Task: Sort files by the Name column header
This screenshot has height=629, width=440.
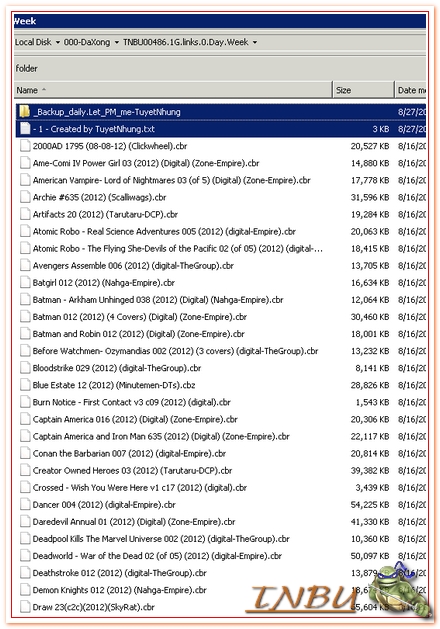Action: tap(173, 90)
